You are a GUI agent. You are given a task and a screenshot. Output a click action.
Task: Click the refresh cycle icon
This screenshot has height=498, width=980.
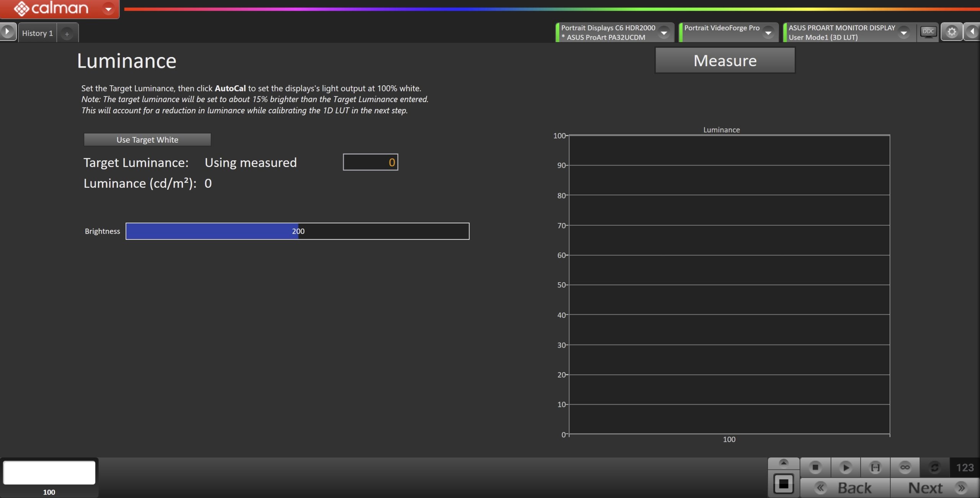pos(934,467)
